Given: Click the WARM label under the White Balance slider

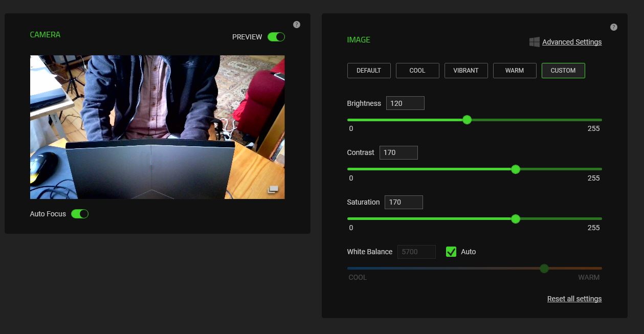Looking at the screenshot, I should point(589,277).
